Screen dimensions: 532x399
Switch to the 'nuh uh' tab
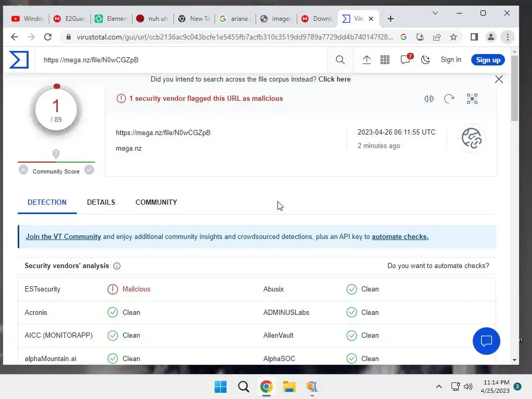pos(153,19)
